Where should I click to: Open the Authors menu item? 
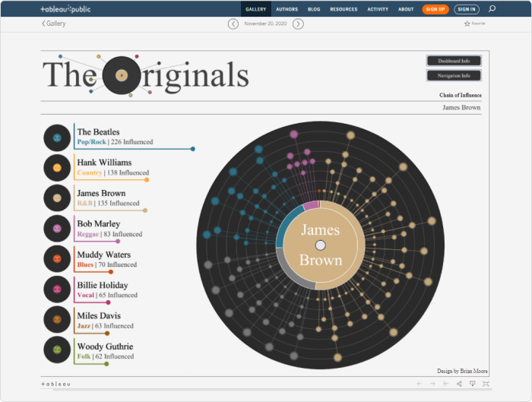click(287, 9)
